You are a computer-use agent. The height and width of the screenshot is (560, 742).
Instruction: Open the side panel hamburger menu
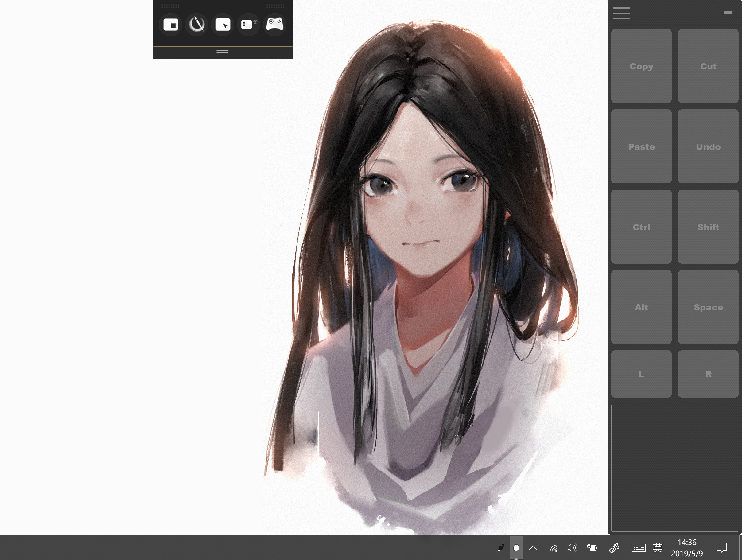[621, 14]
